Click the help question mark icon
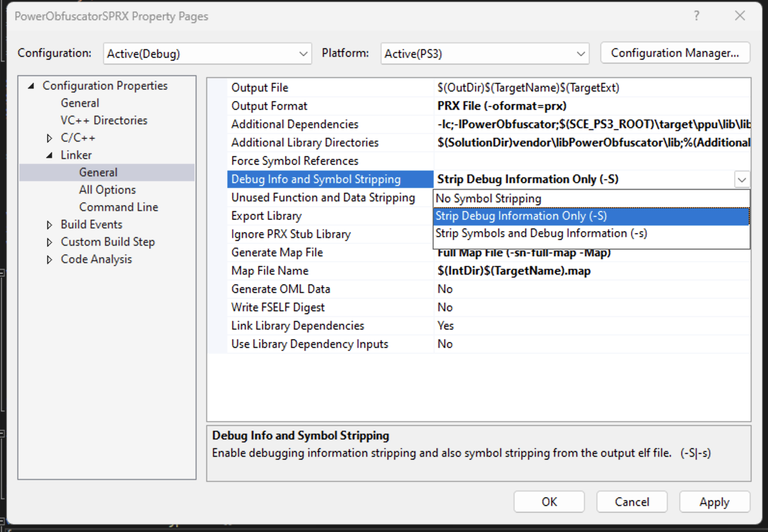This screenshot has width=768, height=532. pyautogui.click(x=696, y=16)
